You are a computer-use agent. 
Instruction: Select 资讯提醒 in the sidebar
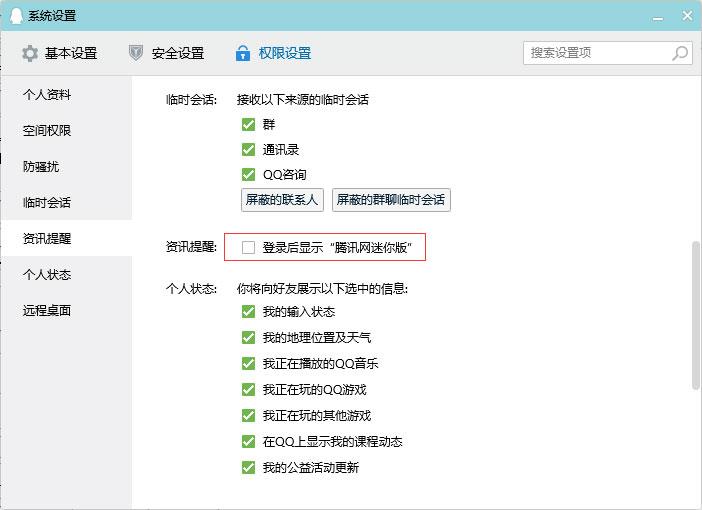(x=66, y=238)
